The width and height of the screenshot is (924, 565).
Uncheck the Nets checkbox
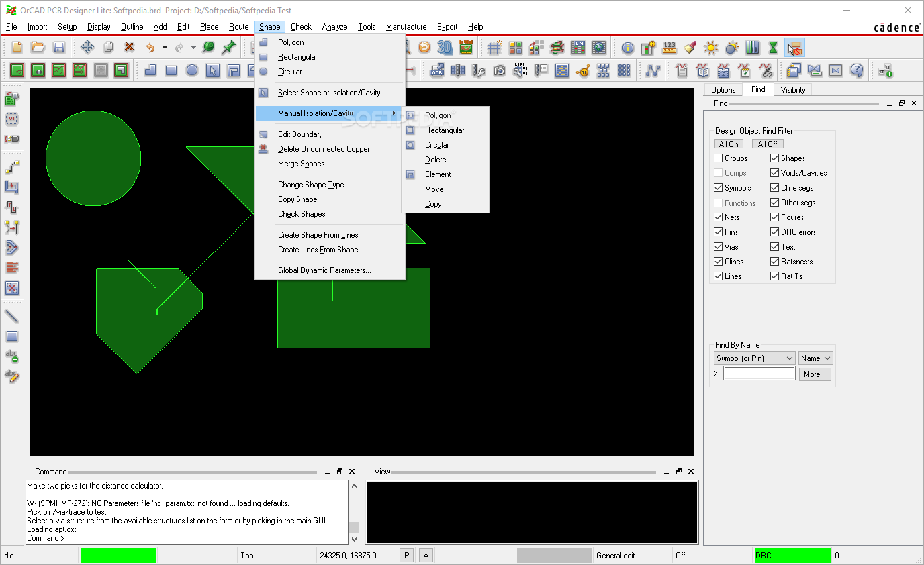click(x=719, y=217)
